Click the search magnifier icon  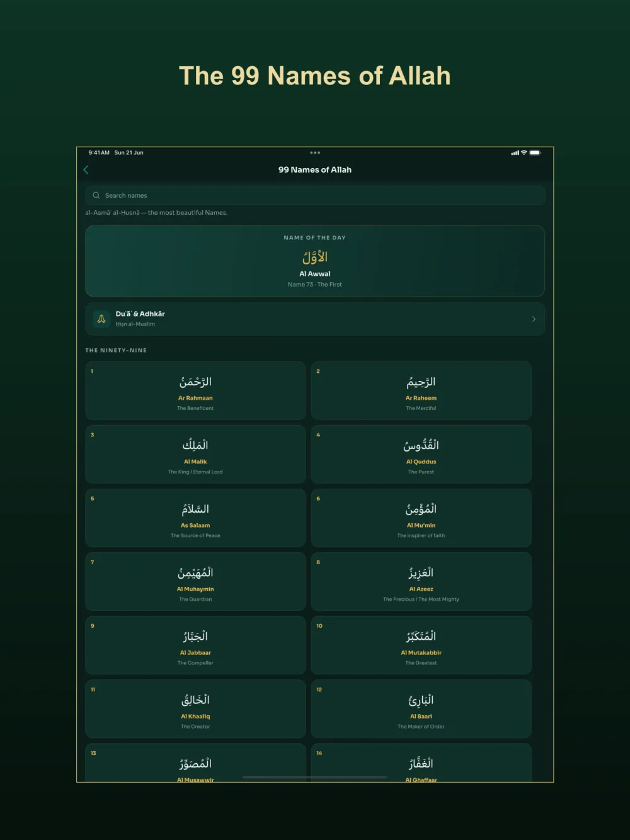coord(96,195)
